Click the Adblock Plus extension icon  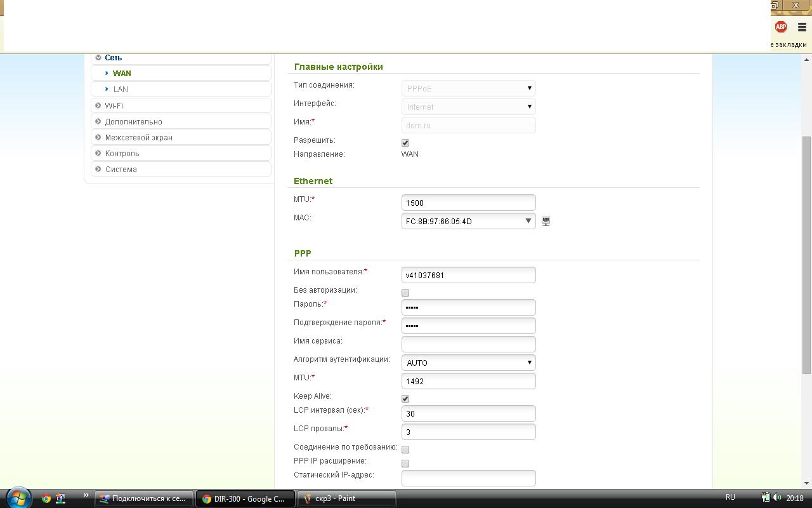(x=781, y=27)
